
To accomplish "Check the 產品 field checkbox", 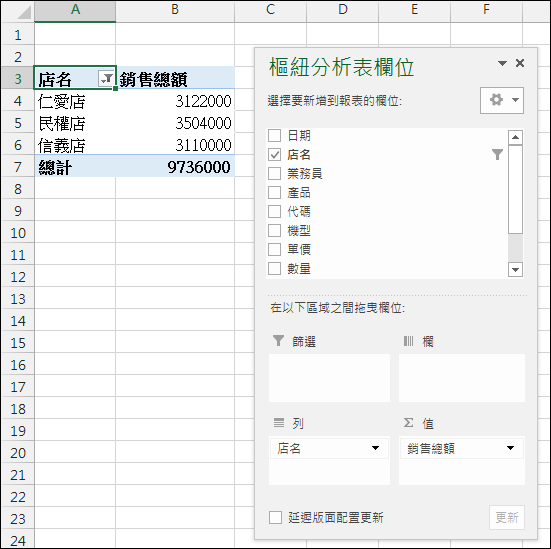I will 274,193.
